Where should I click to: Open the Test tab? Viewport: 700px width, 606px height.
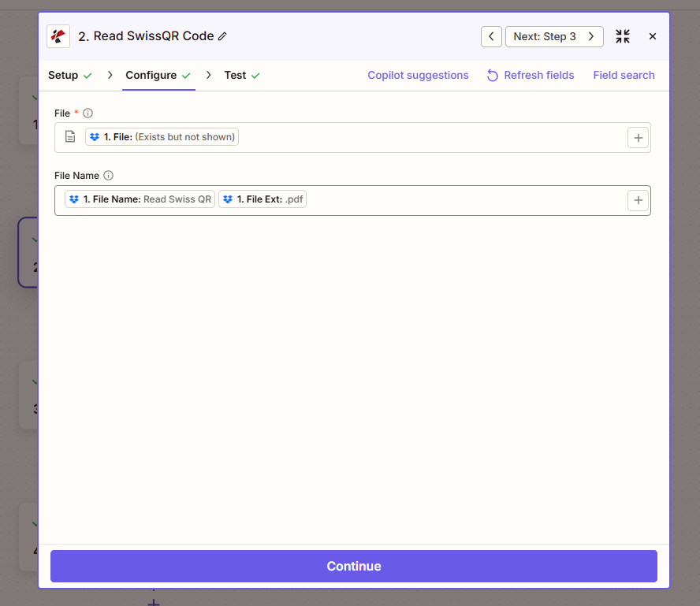pyautogui.click(x=235, y=76)
